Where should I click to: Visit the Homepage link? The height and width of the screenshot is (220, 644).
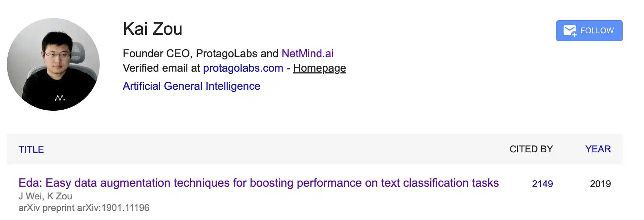[x=319, y=68]
